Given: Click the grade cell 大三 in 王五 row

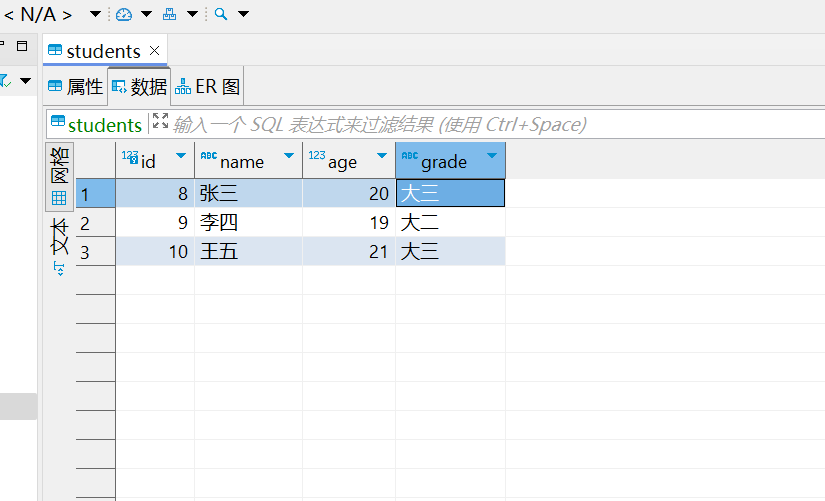Looking at the screenshot, I should point(450,252).
